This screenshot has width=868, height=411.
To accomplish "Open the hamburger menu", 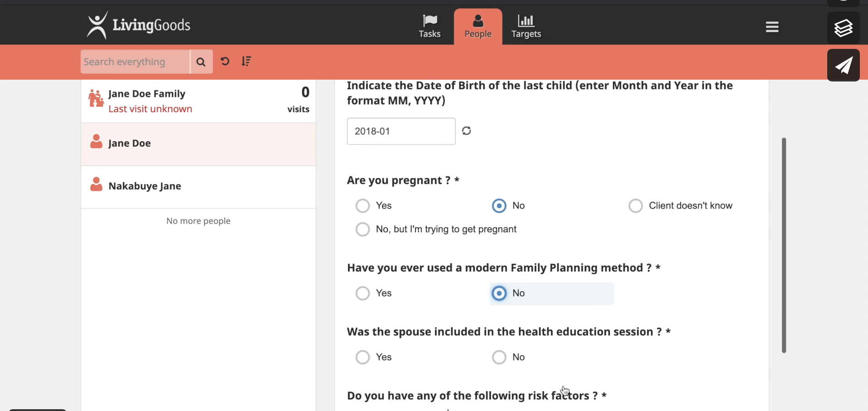I will tap(772, 27).
